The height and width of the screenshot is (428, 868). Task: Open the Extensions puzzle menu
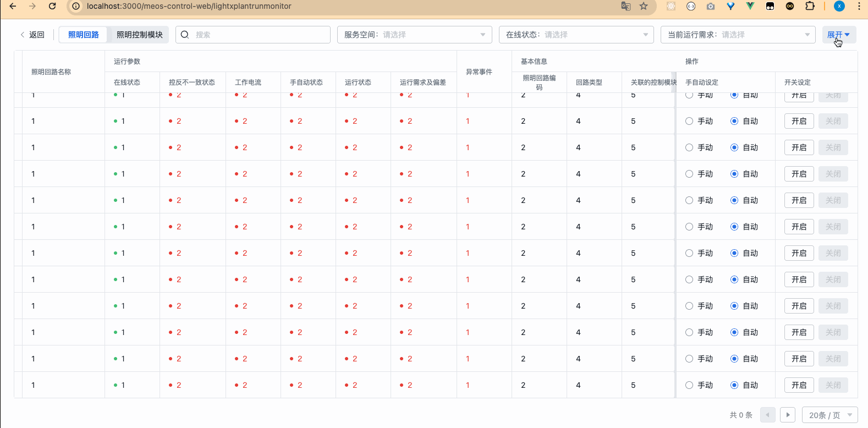click(810, 6)
